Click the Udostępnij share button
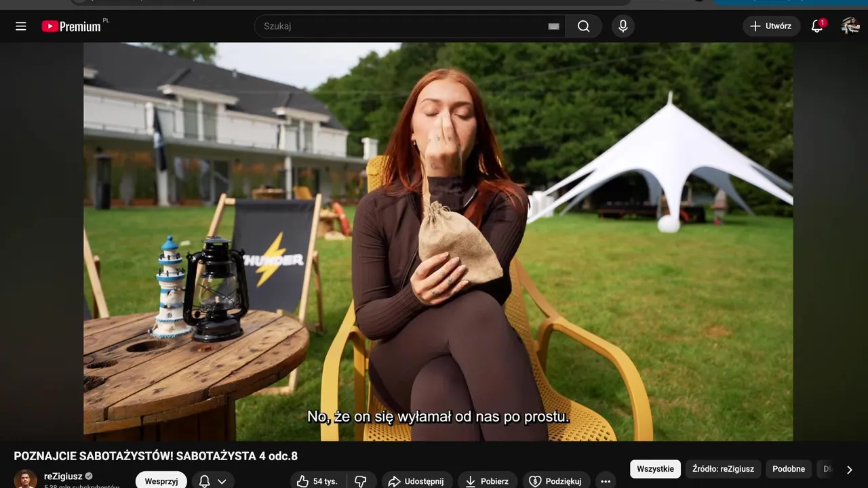The image size is (868, 488). (416, 481)
